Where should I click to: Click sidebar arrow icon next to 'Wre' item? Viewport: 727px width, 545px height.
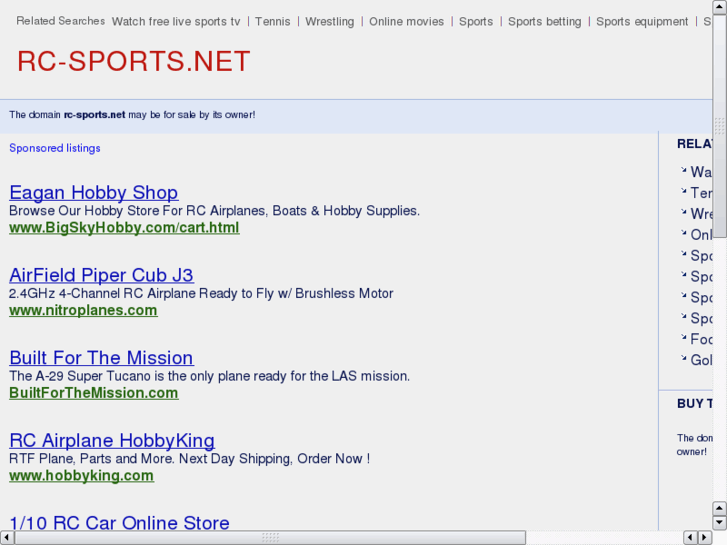click(683, 212)
